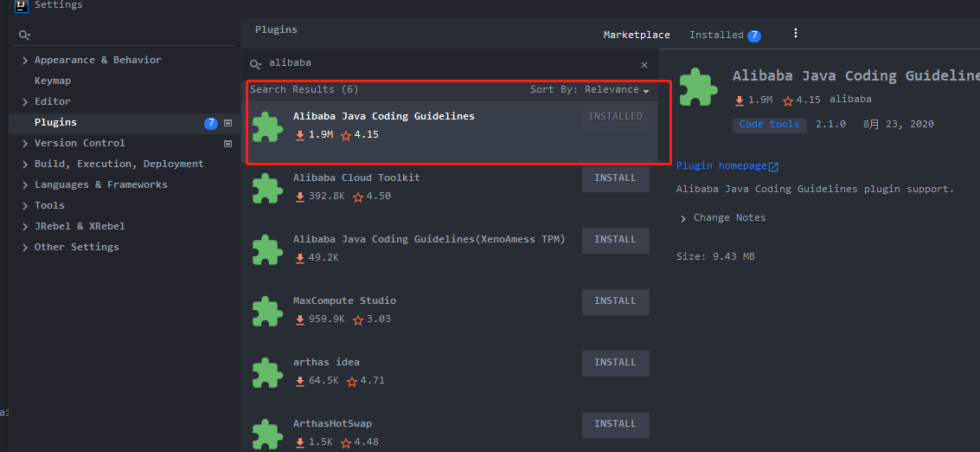
Task: Install MaxCompute Studio plugin
Action: 616,301
